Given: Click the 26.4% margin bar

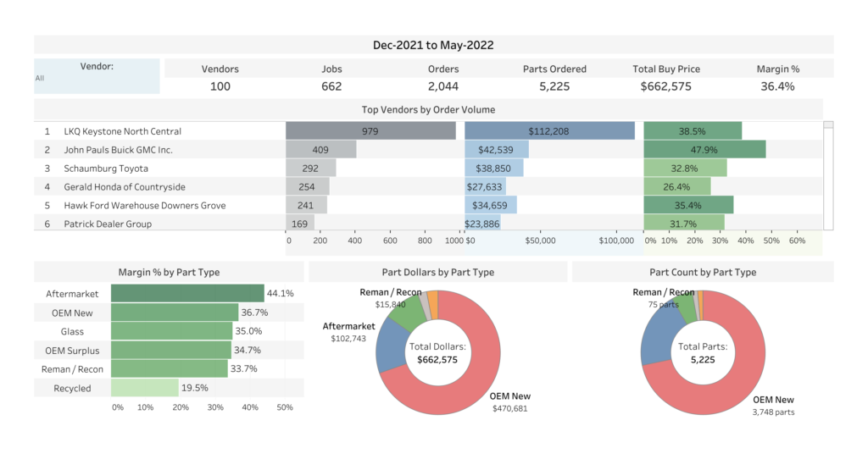Looking at the screenshot, I should pyautogui.click(x=677, y=186).
